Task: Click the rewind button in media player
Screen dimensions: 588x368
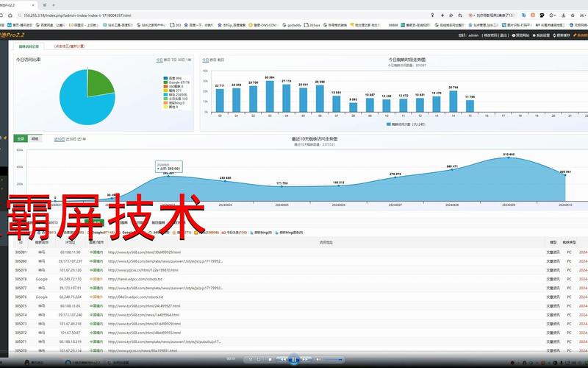Action: click(282, 359)
